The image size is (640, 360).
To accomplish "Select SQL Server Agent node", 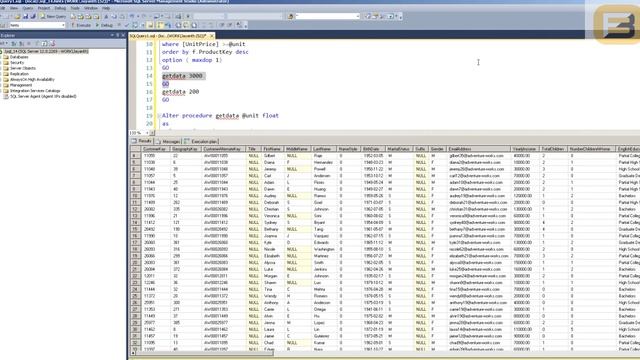I will click(43, 96).
